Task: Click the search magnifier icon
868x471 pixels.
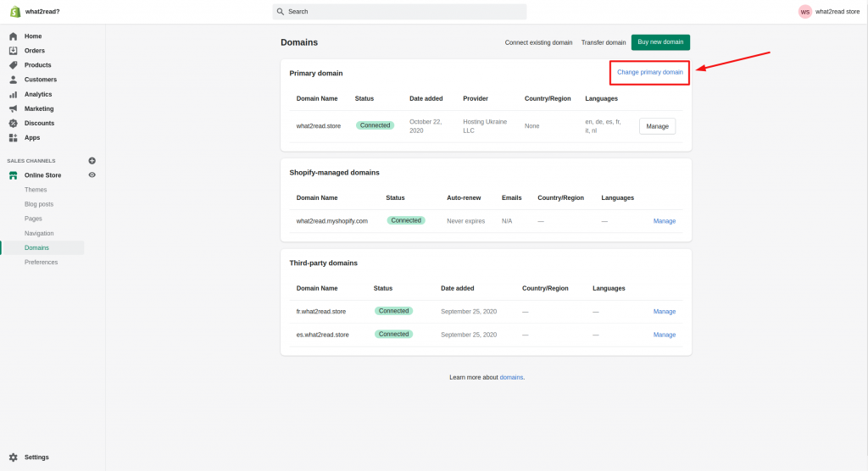Action: pos(281,12)
